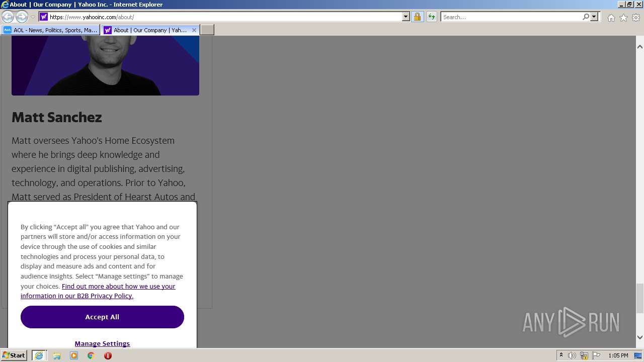Click the vertical scrollbar thumb

640,298
